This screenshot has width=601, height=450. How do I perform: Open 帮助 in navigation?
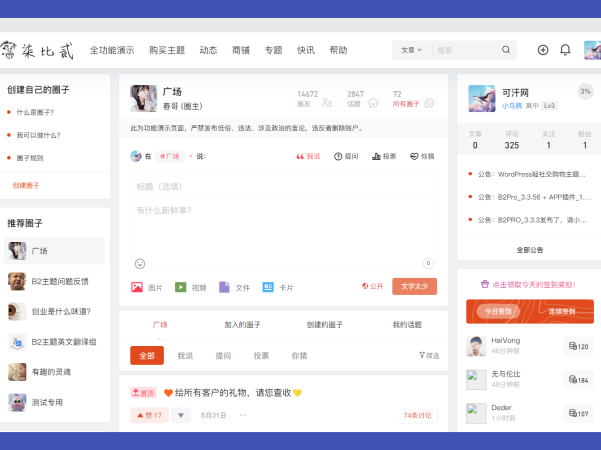pyautogui.click(x=338, y=50)
